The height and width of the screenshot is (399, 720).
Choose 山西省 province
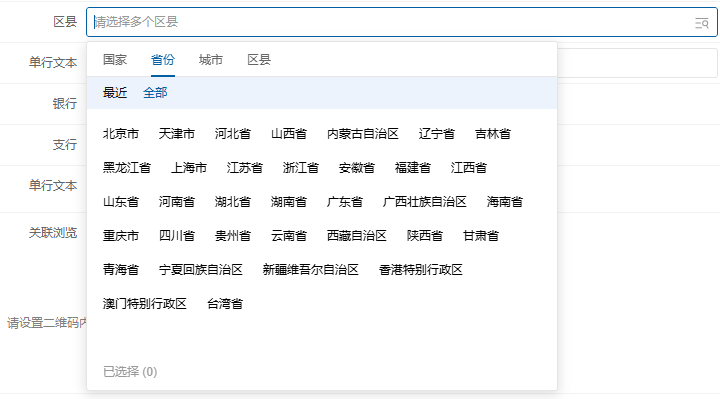[289, 134]
